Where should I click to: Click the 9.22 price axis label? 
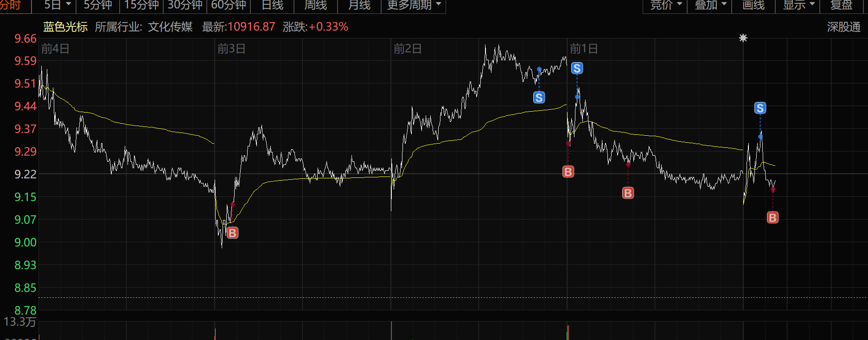(26, 174)
